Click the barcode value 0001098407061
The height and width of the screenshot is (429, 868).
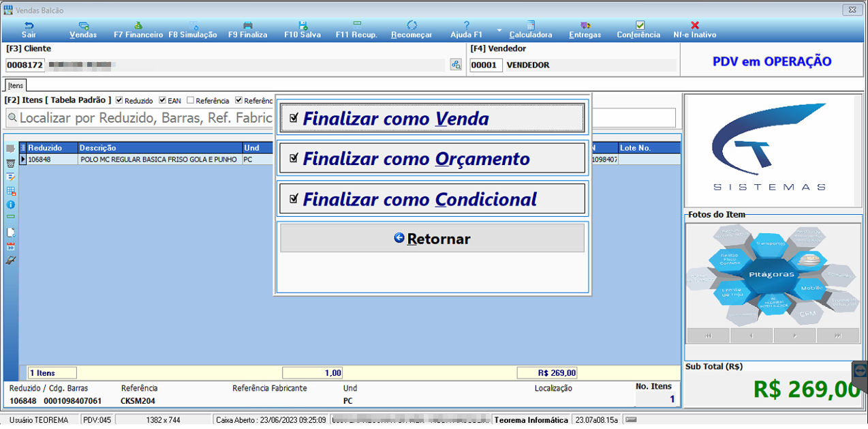72,401
